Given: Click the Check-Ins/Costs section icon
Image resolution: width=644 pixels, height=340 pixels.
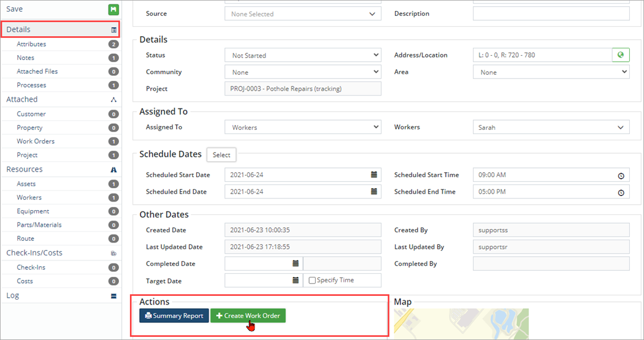Looking at the screenshot, I should tap(113, 254).
